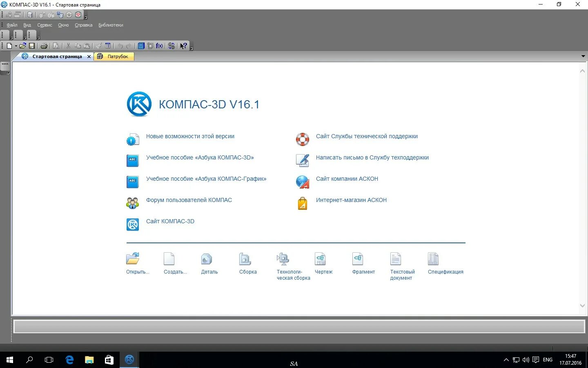The image size is (588, 368).
Task: Open Форум пользователей КОМПАС link
Action: (189, 200)
